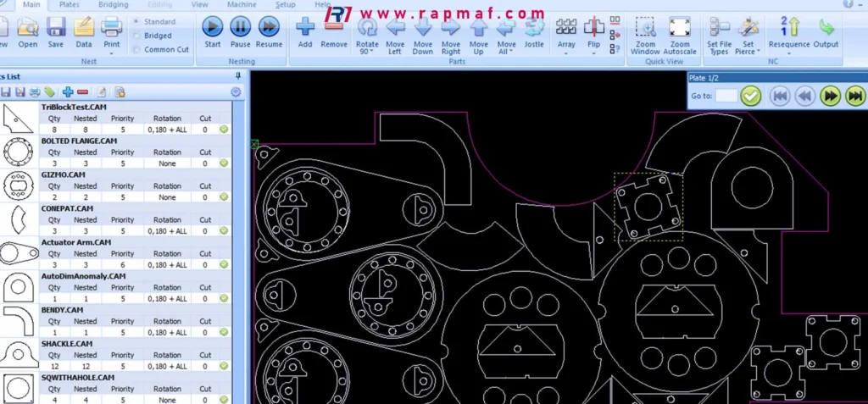The width and height of the screenshot is (868, 404).
Task: Click the blue plus icon in Parts List toolbar
Action: pyautogui.click(x=68, y=91)
